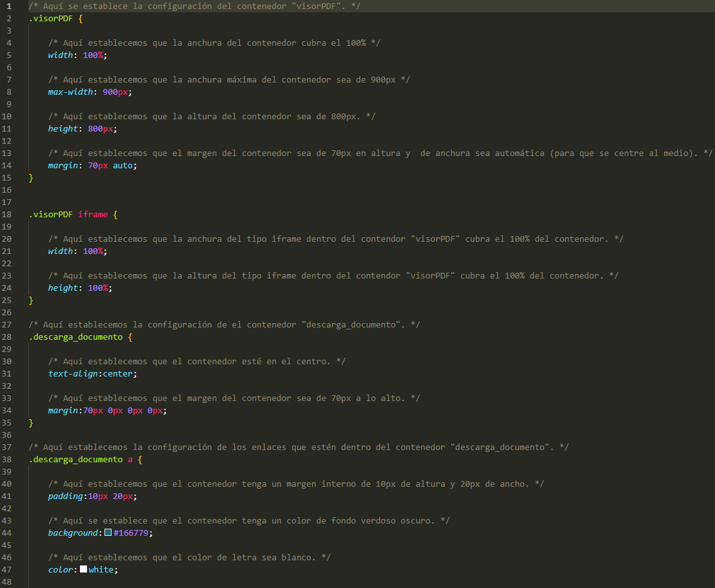Click the "width" property on line 5
The image size is (715, 588).
[x=61, y=55]
